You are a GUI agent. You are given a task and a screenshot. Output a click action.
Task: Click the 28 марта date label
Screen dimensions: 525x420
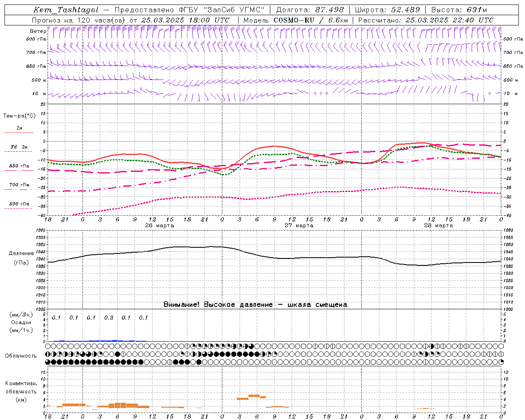tap(438, 226)
